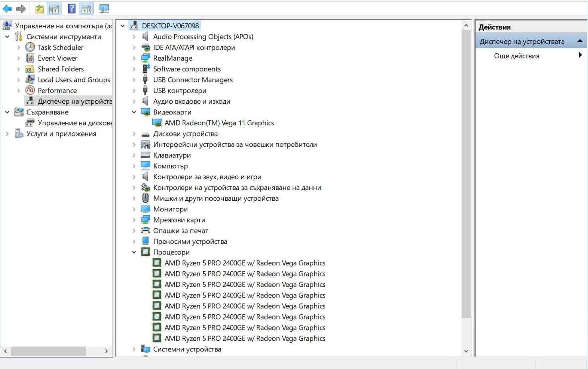Expand Task Scheduler in the console tree
The height and width of the screenshot is (369, 588).
18,47
